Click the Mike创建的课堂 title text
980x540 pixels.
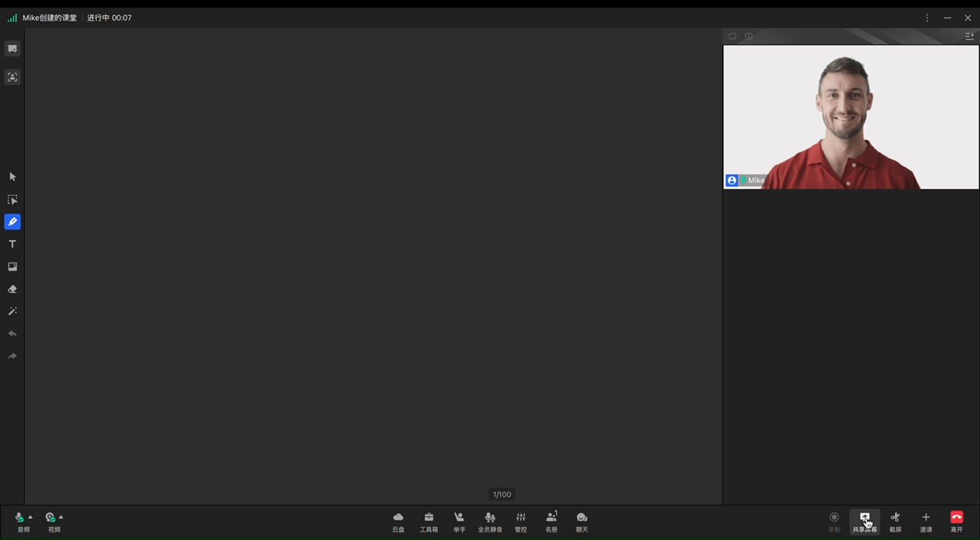click(x=50, y=18)
